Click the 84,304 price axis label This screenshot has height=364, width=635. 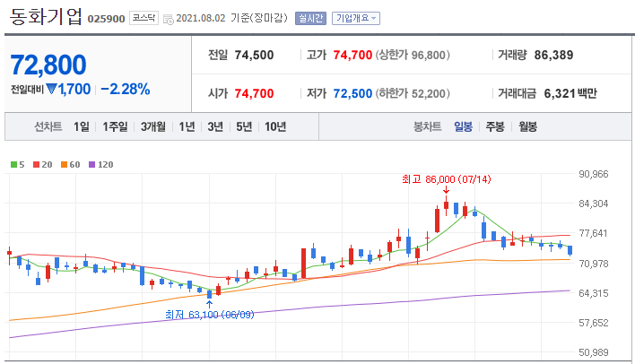click(x=593, y=204)
